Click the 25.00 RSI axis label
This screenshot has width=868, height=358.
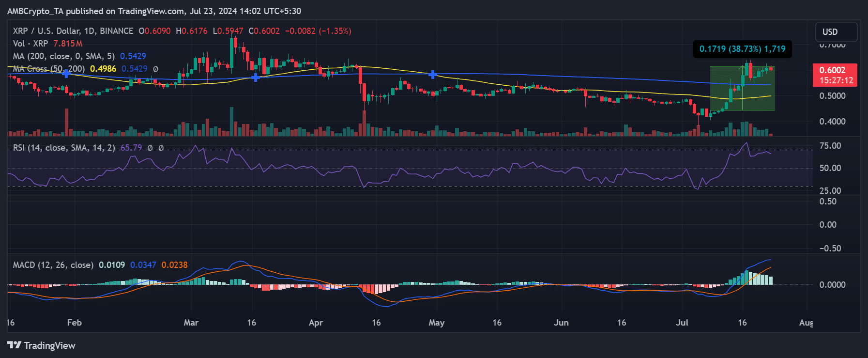tap(830, 191)
